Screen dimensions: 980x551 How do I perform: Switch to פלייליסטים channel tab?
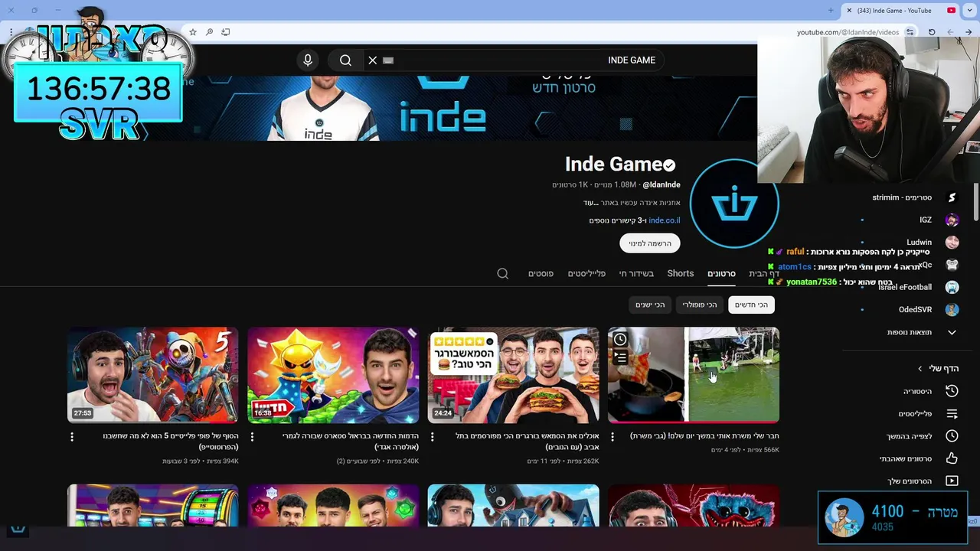(x=586, y=273)
